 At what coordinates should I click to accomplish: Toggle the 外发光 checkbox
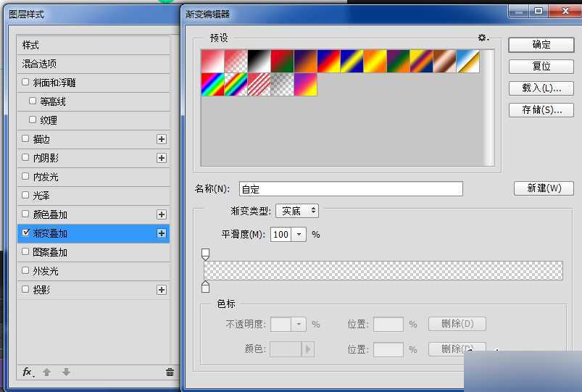pyautogui.click(x=26, y=271)
